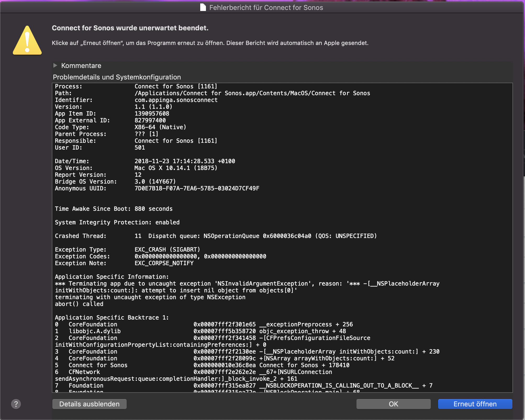Click backtrace row 1 libobjc.A.dylib

[x=200, y=331]
